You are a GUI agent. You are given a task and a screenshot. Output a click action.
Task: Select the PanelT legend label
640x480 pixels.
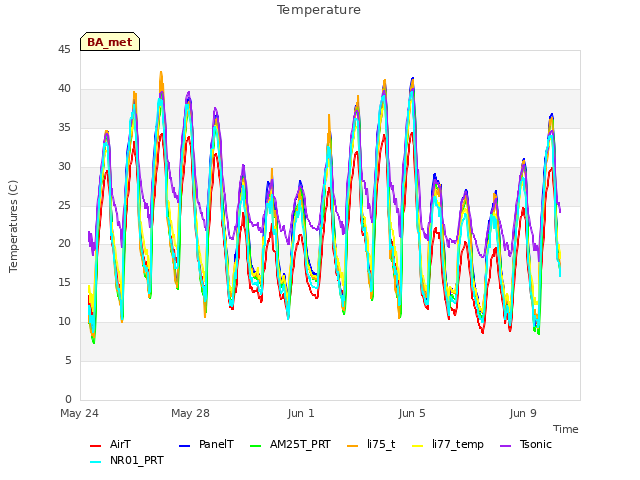pos(216,444)
